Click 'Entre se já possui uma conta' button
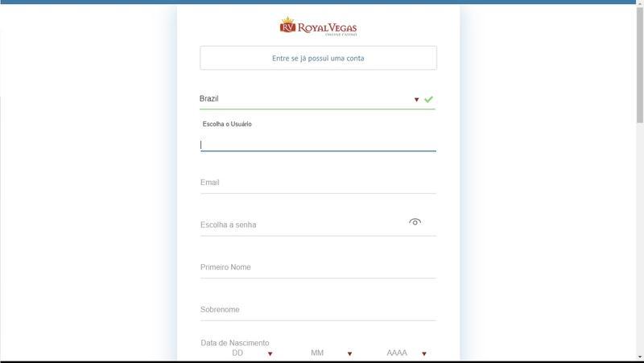Viewport: 644px width, 363px height. (x=318, y=58)
